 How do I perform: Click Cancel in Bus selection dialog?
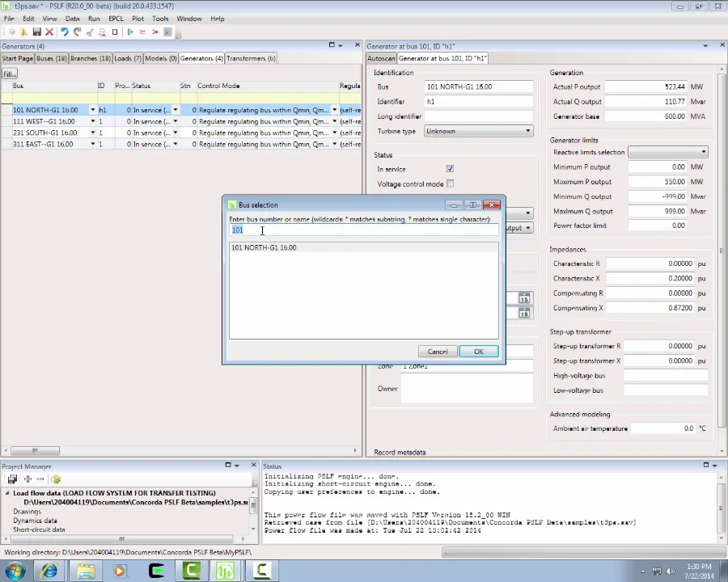click(438, 352)
